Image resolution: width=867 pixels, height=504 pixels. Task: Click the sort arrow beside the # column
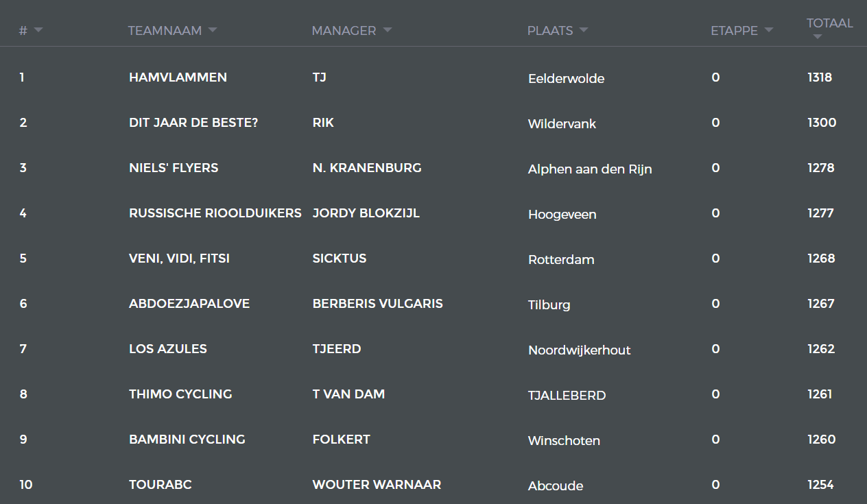[38, 30]
